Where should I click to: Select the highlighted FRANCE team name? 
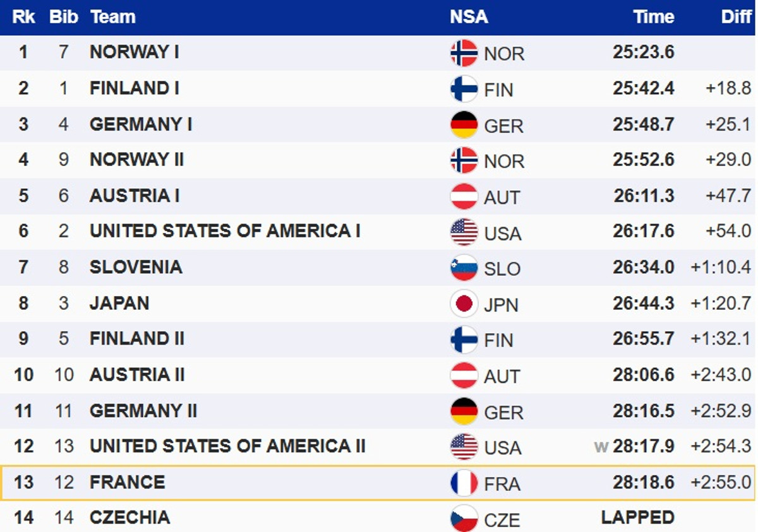pos(127,482)
